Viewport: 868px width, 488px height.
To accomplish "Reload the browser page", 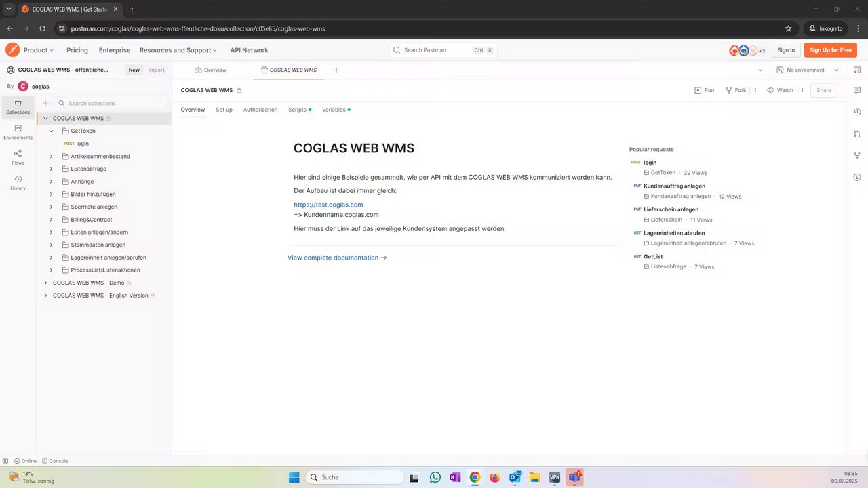I will point(42,28).
